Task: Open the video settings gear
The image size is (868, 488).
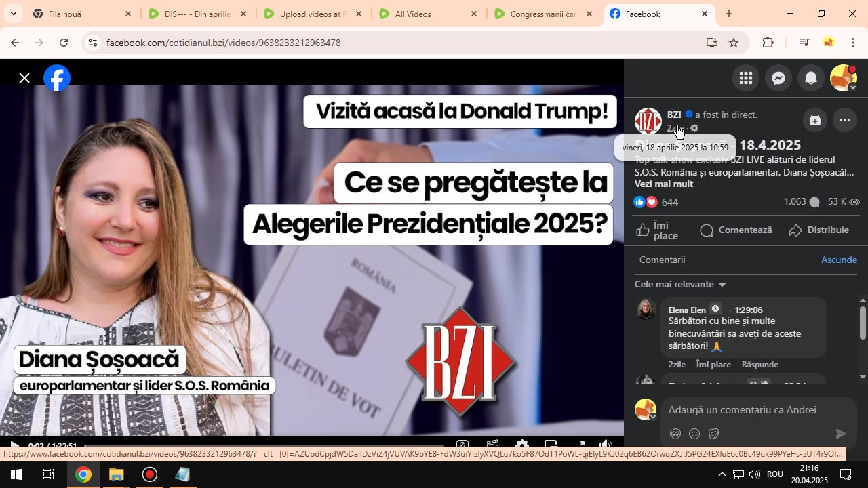Action: [522, 445]
